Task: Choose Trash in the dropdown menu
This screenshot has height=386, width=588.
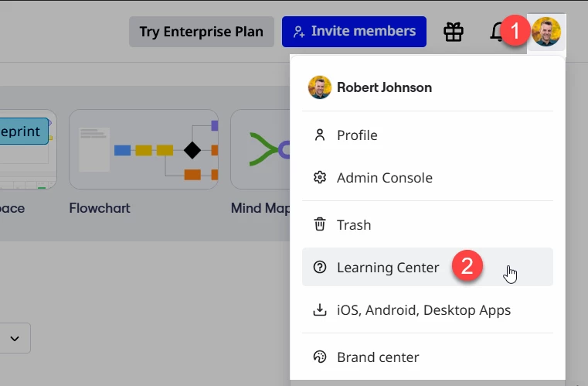Action: pyautogui.click(x=427, y=224)
